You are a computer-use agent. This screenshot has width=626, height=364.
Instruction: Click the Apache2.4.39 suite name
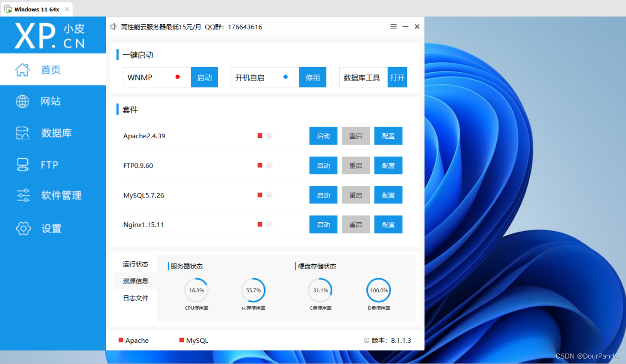(144, 136)
